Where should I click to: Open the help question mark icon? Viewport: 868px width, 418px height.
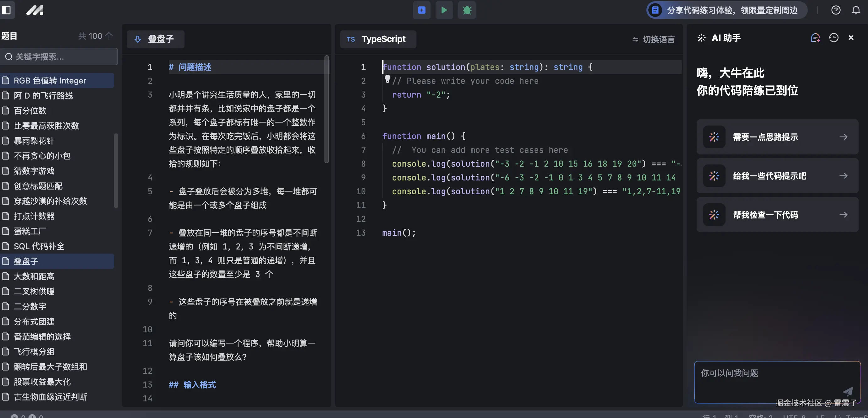836,10
